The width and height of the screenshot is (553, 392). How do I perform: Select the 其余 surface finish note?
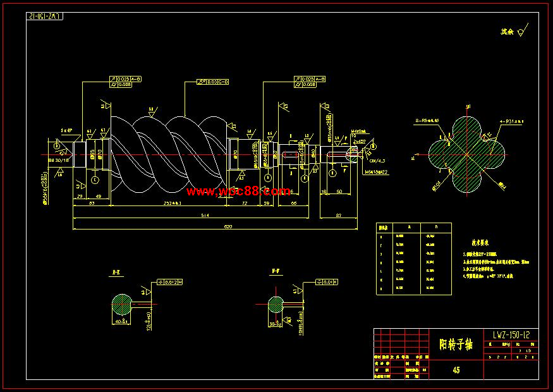click(x=507, y=32)
